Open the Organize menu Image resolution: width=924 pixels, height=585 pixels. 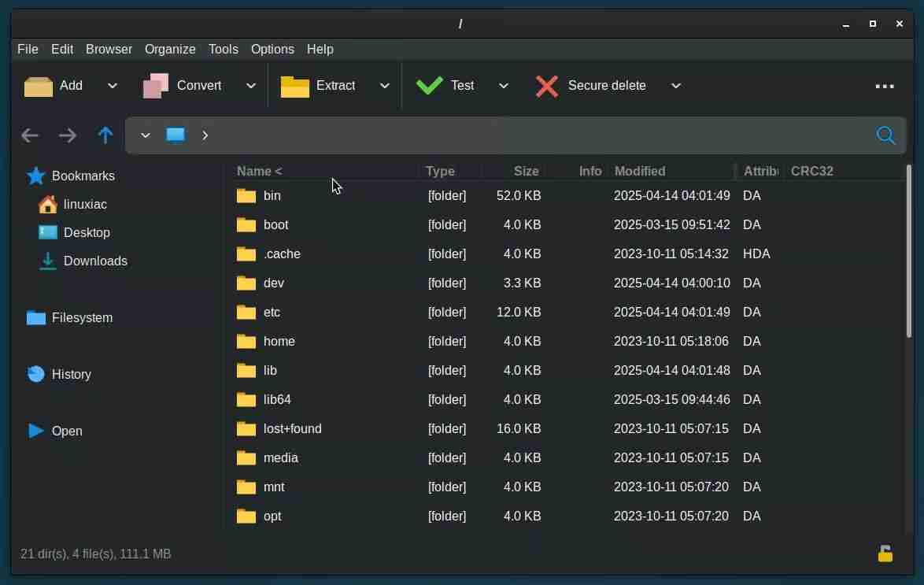click(170, 49)
